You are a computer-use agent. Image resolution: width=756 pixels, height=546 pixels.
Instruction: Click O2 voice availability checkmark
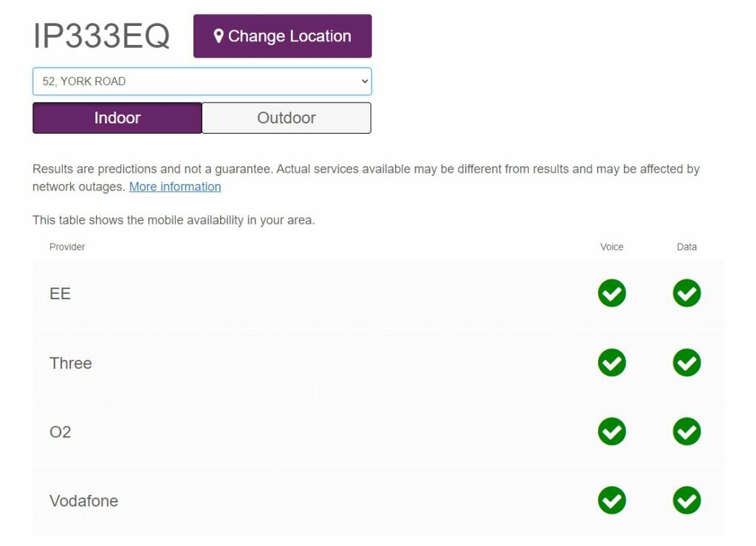pos(611,431)
